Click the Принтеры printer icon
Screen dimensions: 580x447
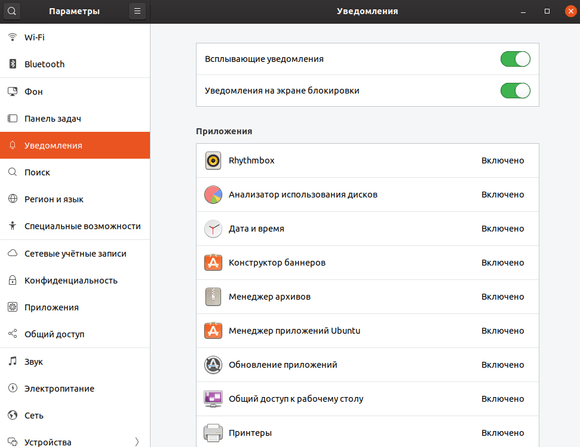click(213, 433)
